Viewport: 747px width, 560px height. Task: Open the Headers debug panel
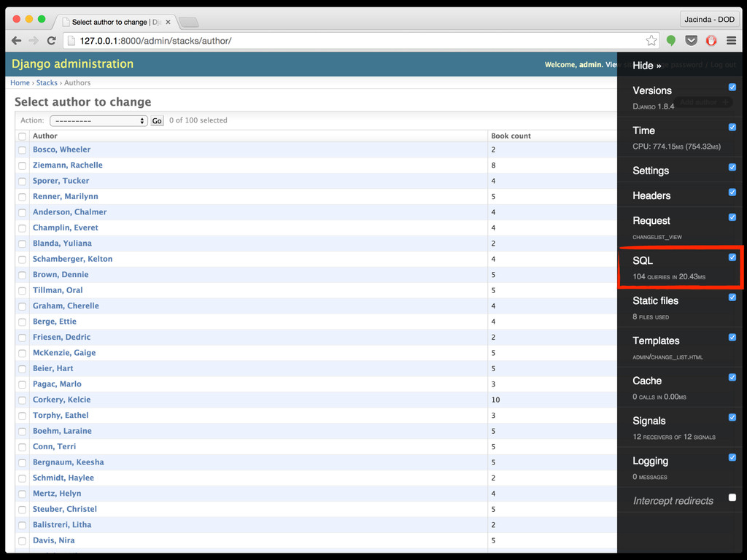(651, 195)
